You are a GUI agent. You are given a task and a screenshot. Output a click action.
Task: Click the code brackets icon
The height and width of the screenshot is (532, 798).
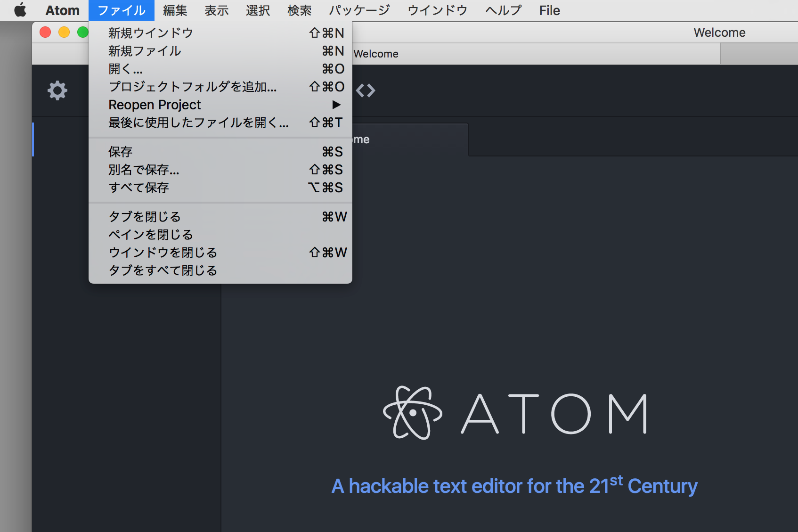[x=366, y=90]
